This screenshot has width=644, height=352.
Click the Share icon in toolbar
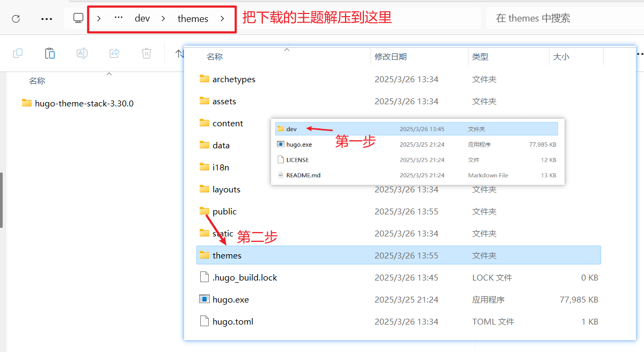[114, 53]
